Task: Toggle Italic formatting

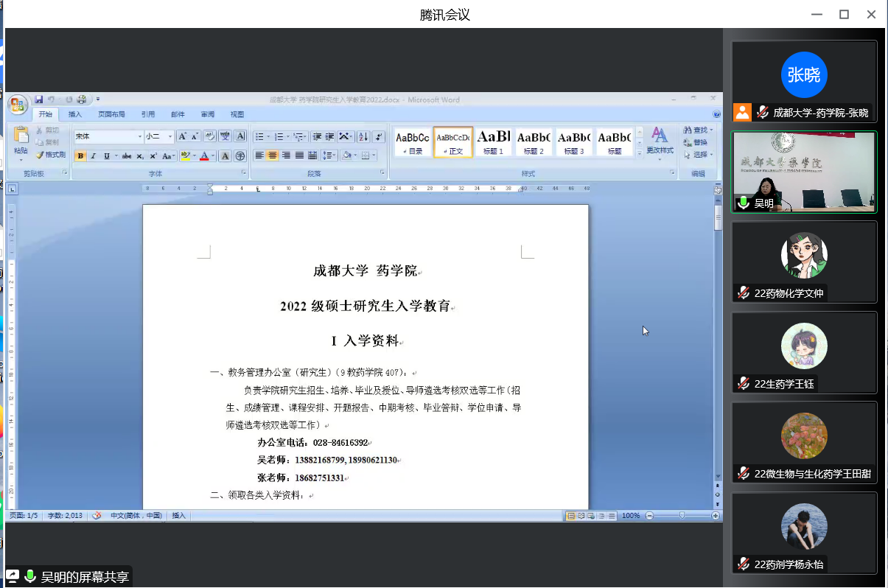Action: [x=93, y=155]
